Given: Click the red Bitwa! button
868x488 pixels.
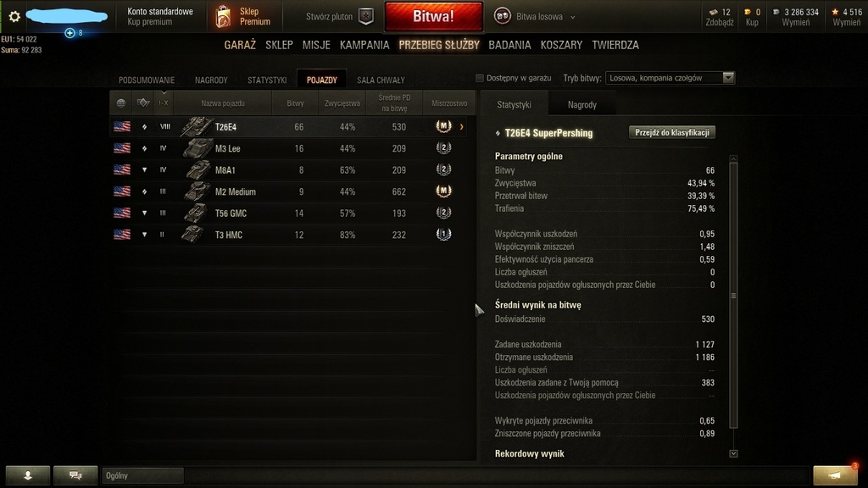Looking at the screenshot, I should tap(433, 17).
